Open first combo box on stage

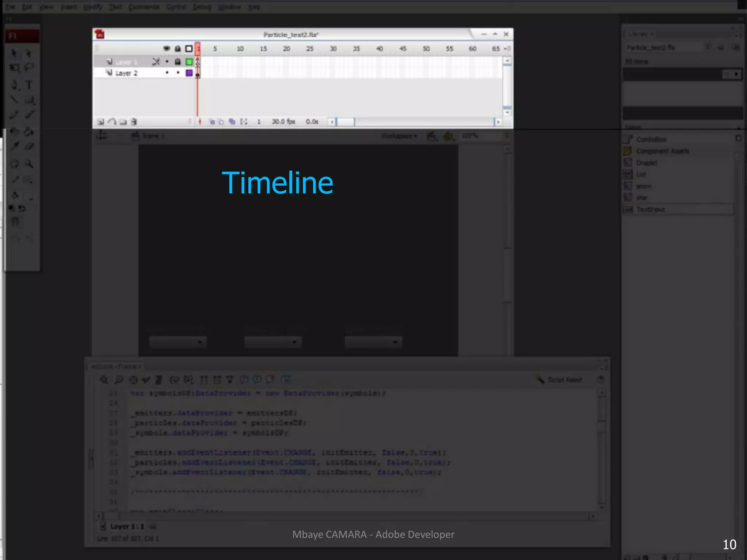tap(178, 342)
